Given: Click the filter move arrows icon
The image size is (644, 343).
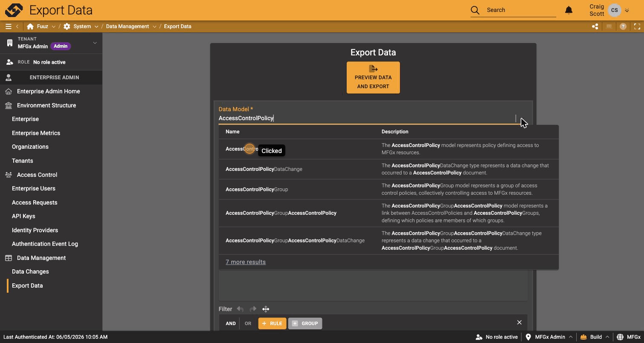Looking at the screenshot, I should 266,309.
